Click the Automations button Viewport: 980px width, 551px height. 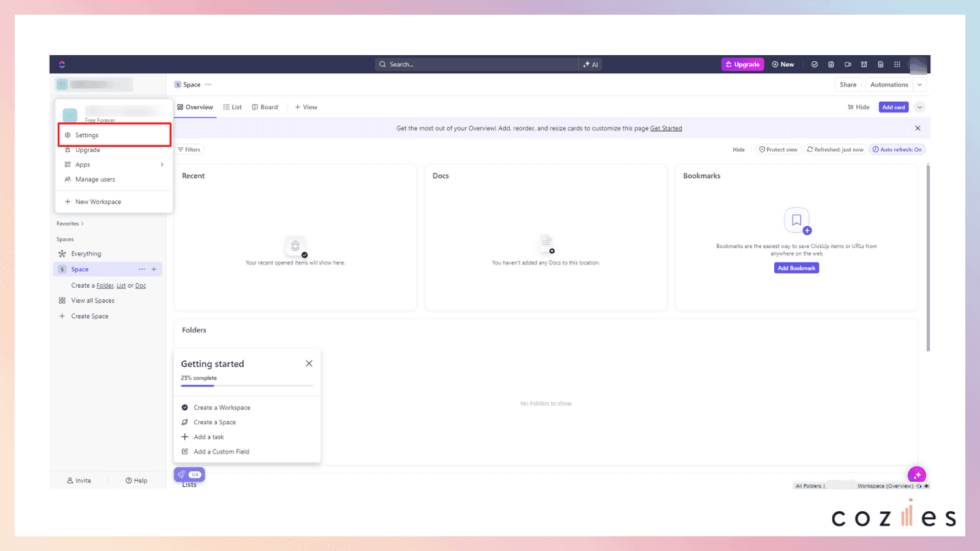point(889,84)
